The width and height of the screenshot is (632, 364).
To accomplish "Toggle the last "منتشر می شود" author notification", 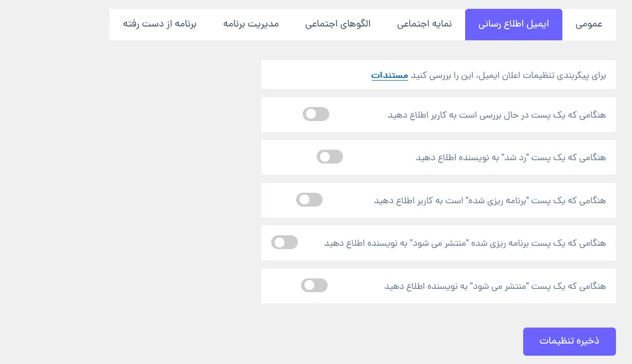I will (x=314, y=286).
